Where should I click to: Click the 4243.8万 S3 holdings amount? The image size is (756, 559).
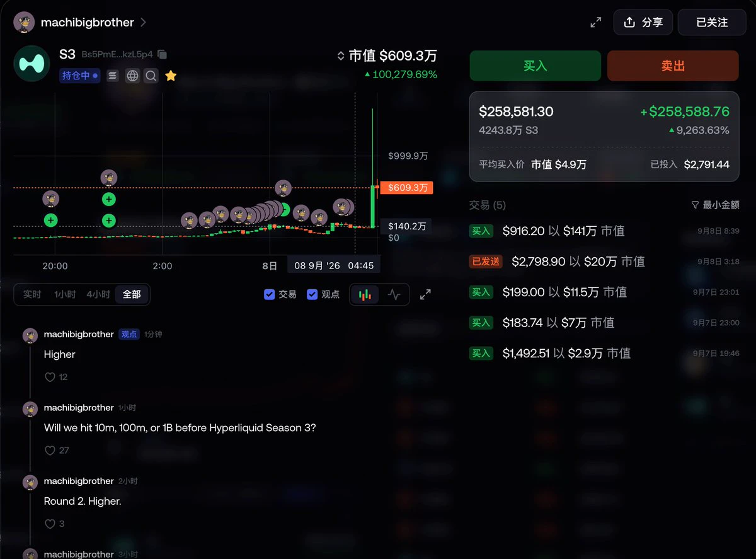pos(508,130)
